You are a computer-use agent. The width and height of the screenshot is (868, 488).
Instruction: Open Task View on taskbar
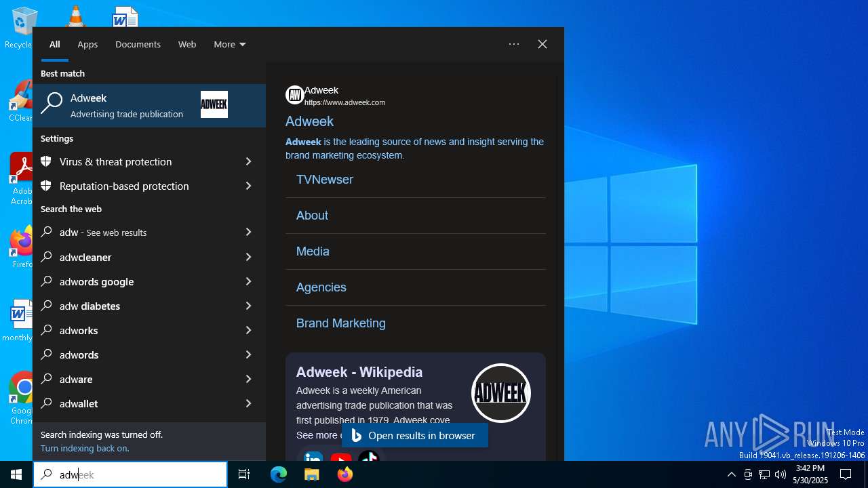[244, 474]
